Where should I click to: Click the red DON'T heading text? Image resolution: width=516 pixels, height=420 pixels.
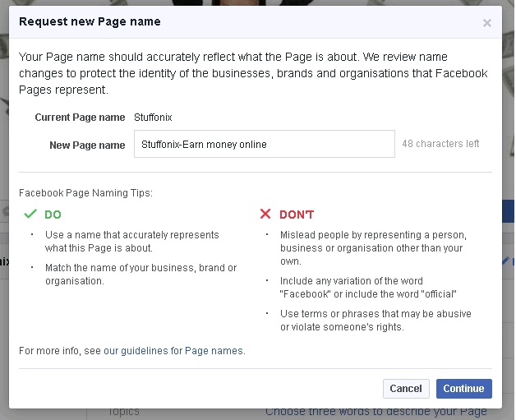pos(297,215)
